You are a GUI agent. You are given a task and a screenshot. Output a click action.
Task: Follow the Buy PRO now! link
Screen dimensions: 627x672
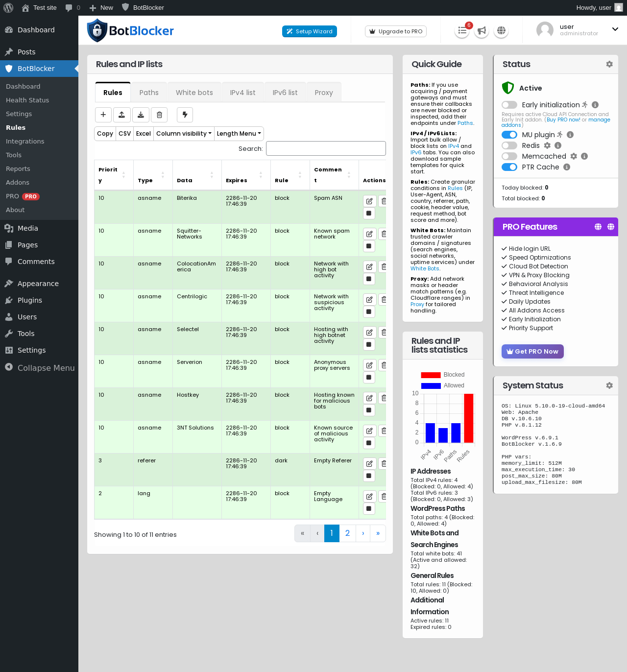(x=563, y=120)
